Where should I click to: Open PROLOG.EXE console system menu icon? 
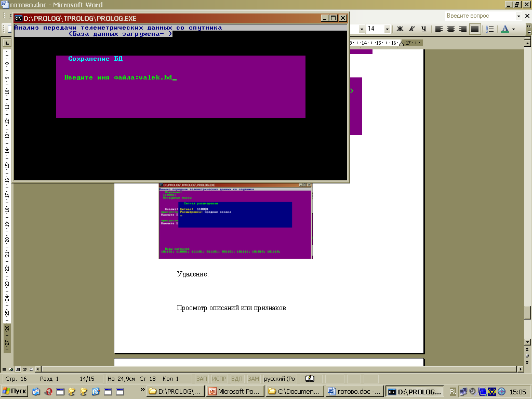18,18
